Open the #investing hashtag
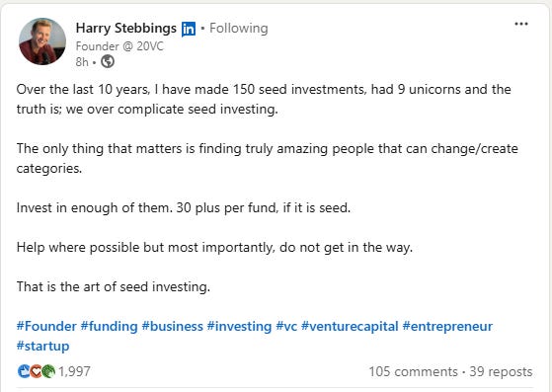 pos(239,326)
